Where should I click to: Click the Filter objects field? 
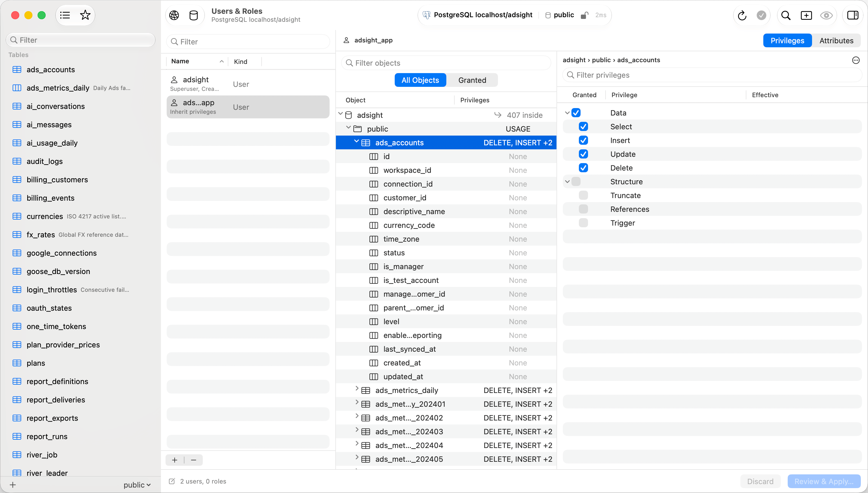click(446, 63)
